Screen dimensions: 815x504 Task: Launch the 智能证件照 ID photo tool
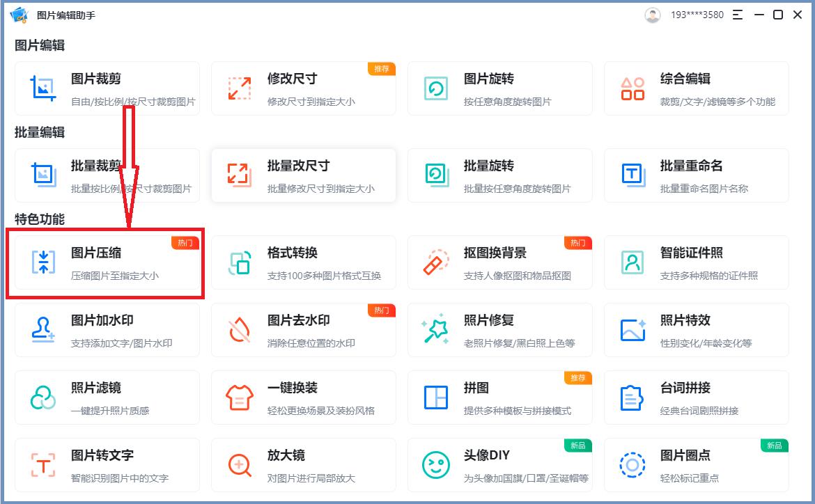click(697, 262)
